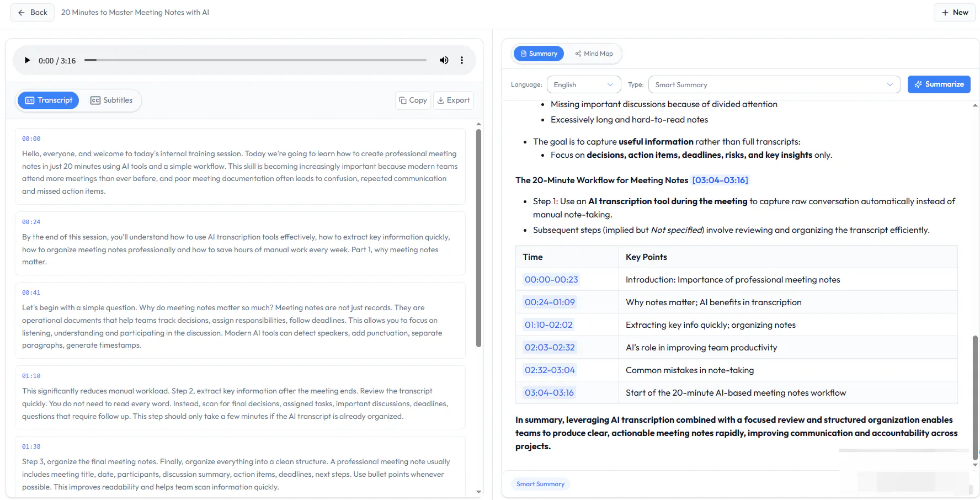Image resolution: width=980 pixels, height=500 pixels.
Task: Open the Language dropdown set to English
Action: click(584, 84)
